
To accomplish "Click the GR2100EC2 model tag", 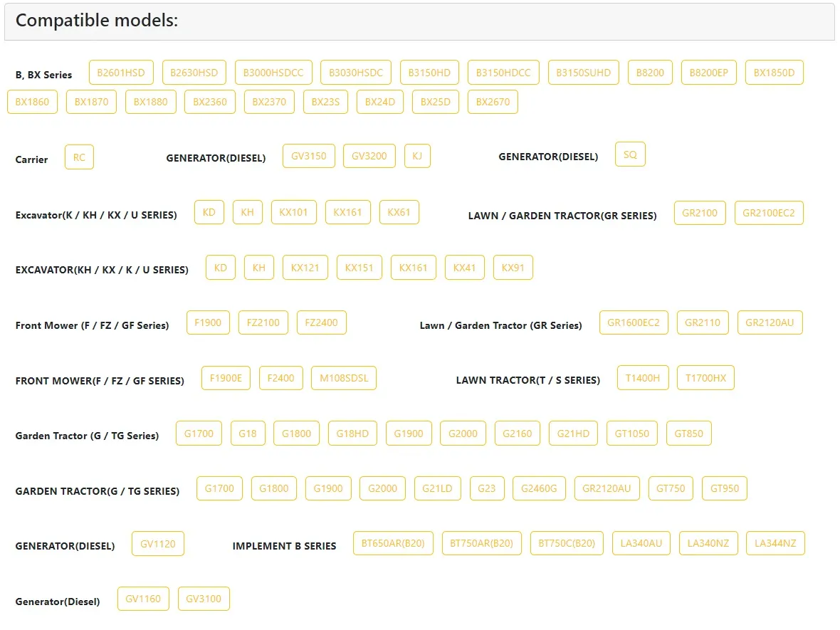I will pos(769,213).
